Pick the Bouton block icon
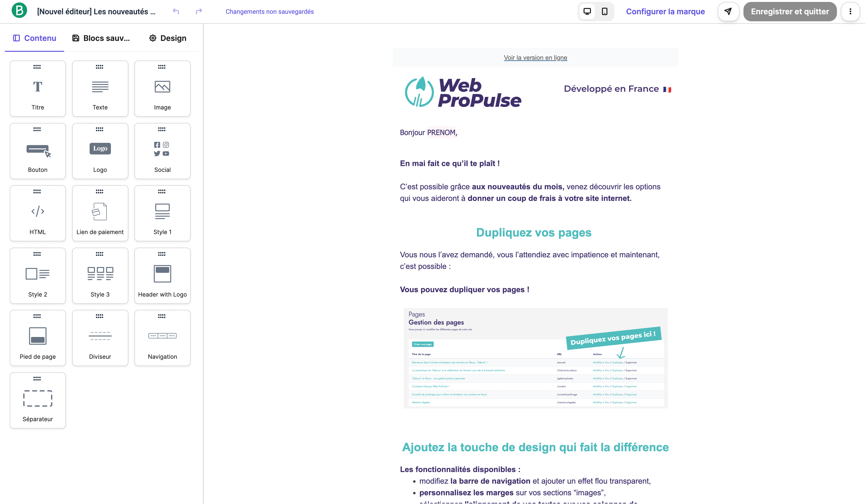 [x=38, y=151]
